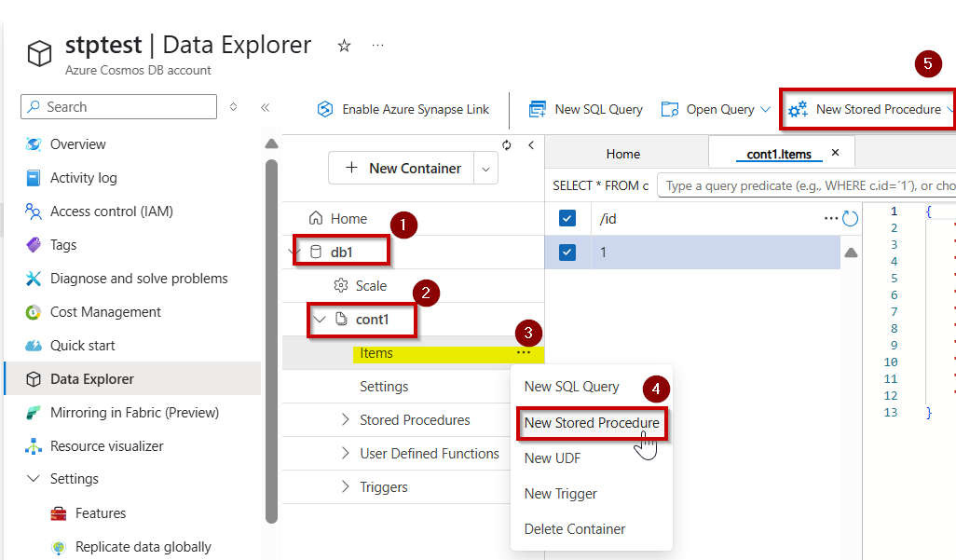Image resolution: width=956 pixels, height=560 pixels.
Task: Click Enable Azure Synapse Link
Action: pyautogui.click(x=403, y=109)
